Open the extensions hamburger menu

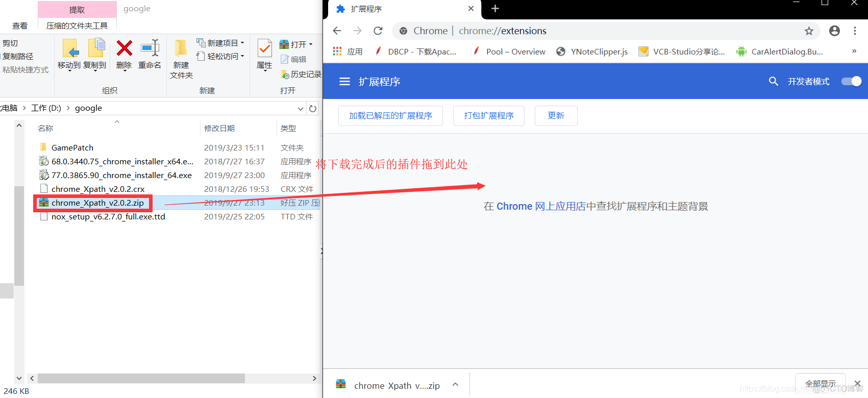pos(344,82)
